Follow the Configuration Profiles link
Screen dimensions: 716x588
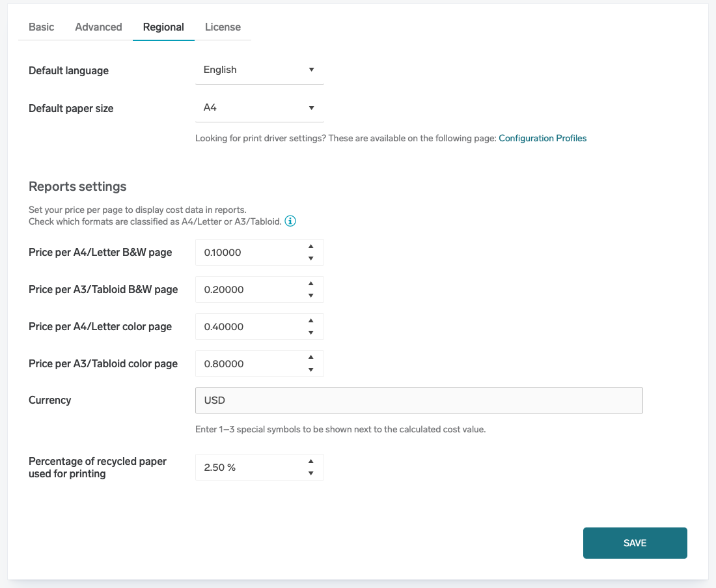[542, 138]
